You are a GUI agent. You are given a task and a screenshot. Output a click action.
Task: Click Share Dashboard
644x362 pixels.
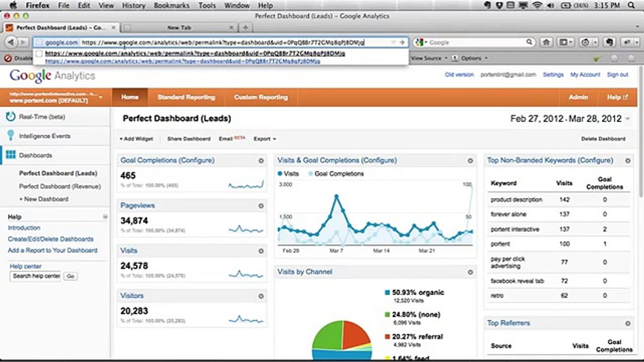189,139
